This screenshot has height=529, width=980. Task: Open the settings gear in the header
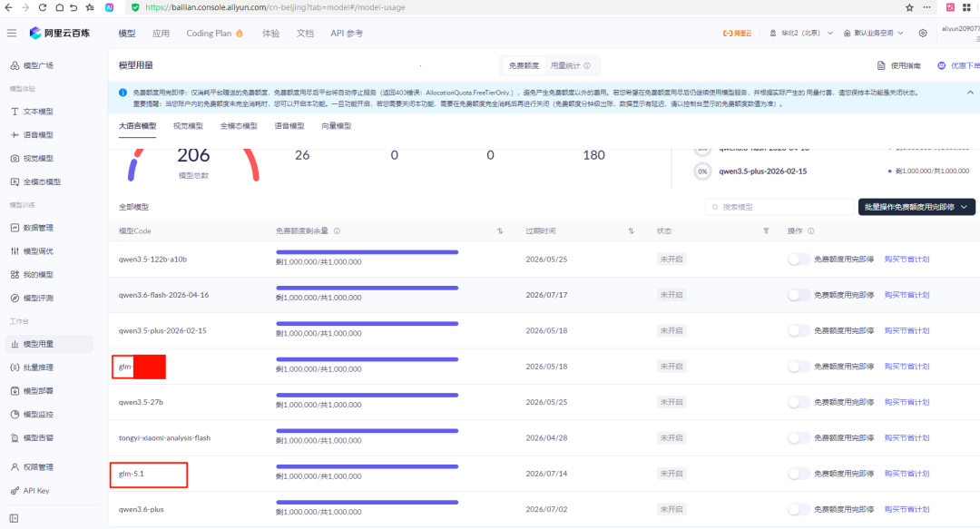(923, 34)
